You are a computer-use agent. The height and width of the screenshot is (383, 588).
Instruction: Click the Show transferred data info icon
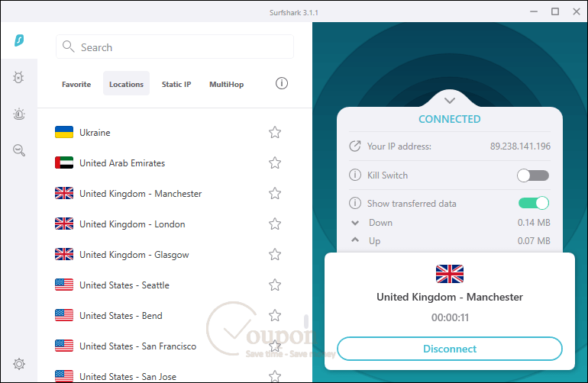click(355, 203)
